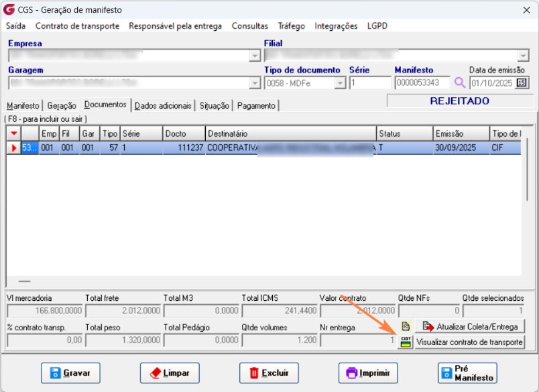Switch to the Manifesto tab
This screenshot has height=392, width=539.
pos(23,105)
